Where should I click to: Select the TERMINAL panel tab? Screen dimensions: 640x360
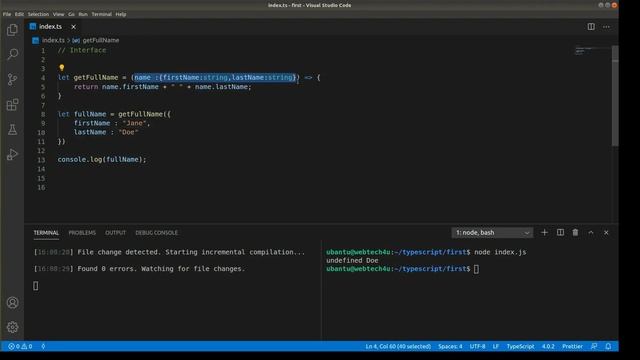[x=46, y=233]
